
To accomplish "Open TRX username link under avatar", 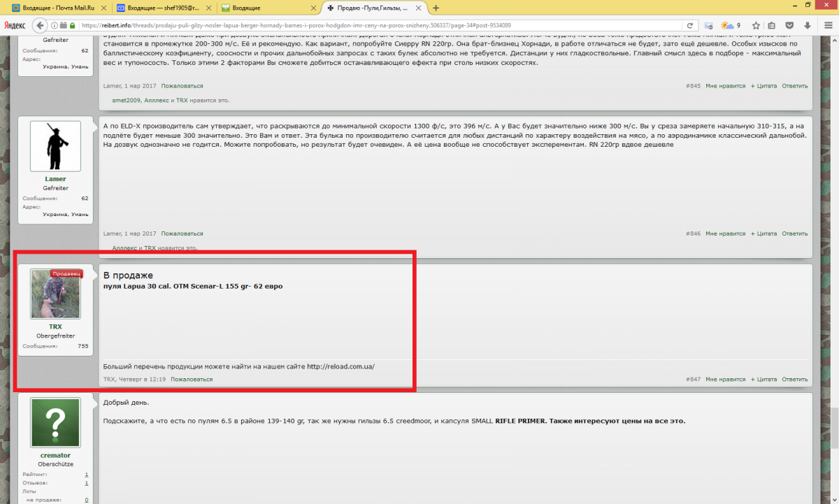I will (x=55, y=326).
